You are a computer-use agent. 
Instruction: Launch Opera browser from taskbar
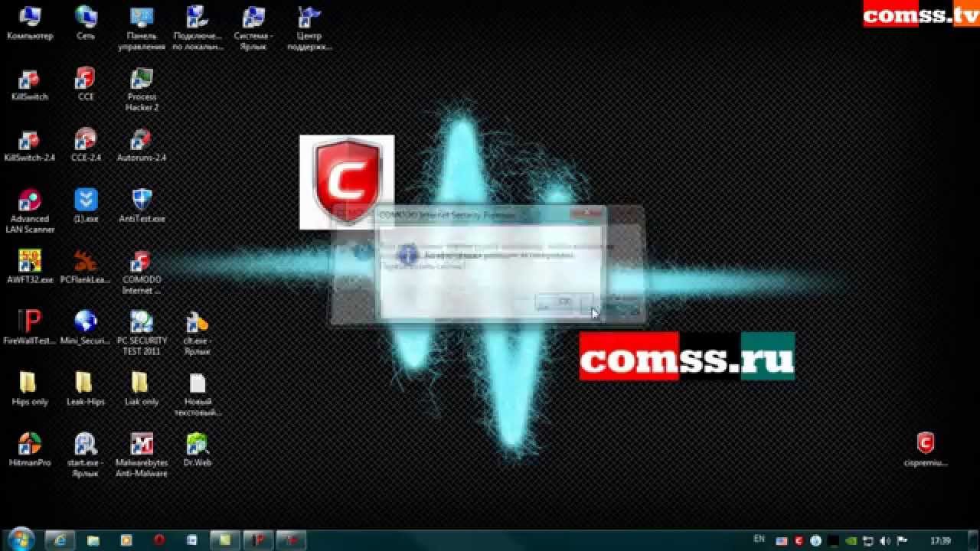(159, 540)
